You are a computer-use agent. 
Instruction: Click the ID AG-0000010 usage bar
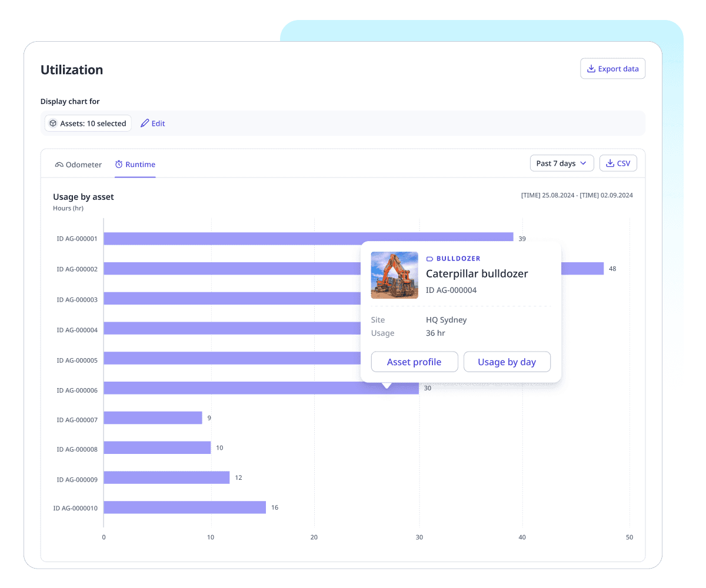click(x=185, y=507)
